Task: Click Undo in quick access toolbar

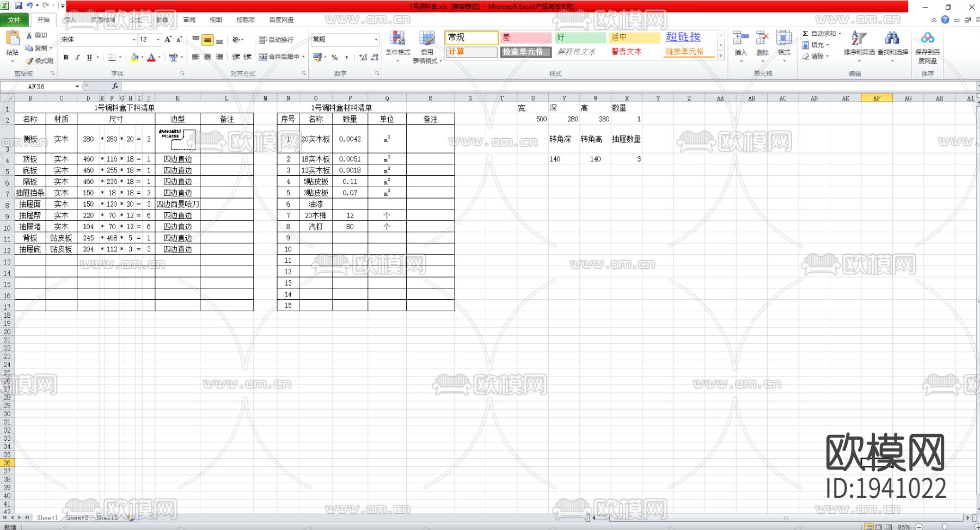Action: click(29, 6)
